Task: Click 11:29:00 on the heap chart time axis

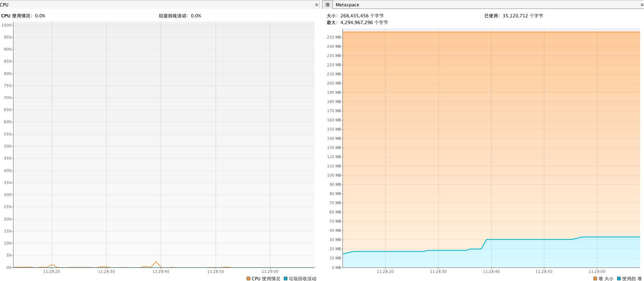Action: pyautogui.click(x=597, y=271)
